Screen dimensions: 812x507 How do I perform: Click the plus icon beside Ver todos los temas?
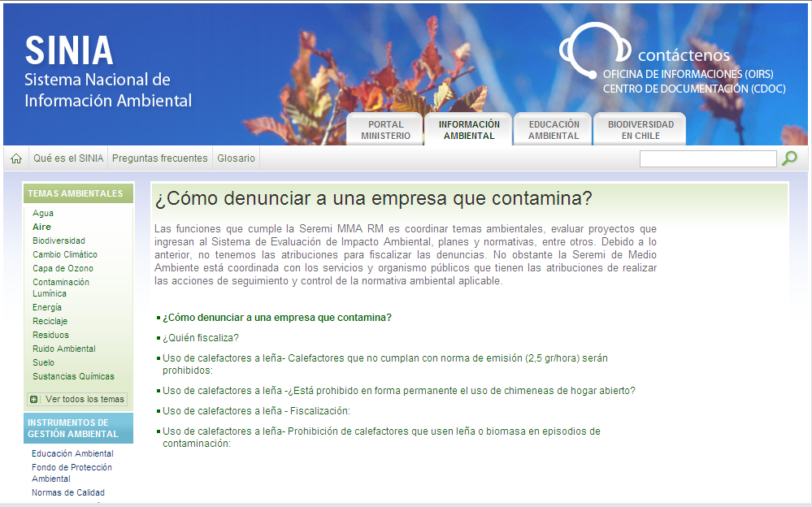point(33,399)
